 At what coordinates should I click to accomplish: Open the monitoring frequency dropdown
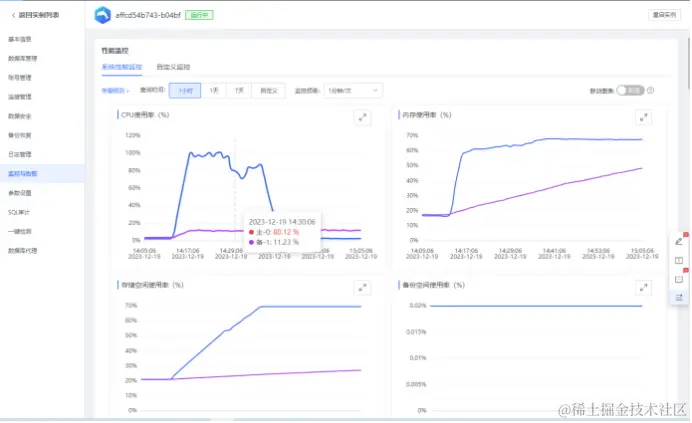coord(353,91)
